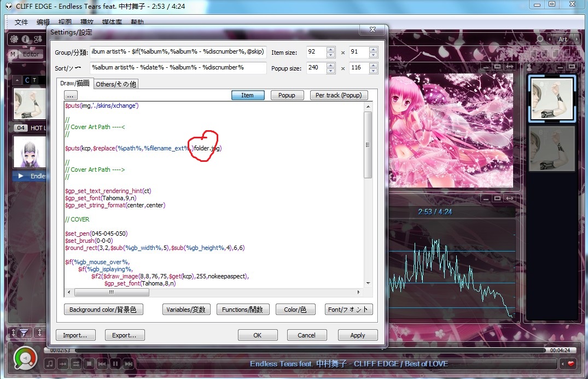Open the 媒体库 menu

[112, 22]
